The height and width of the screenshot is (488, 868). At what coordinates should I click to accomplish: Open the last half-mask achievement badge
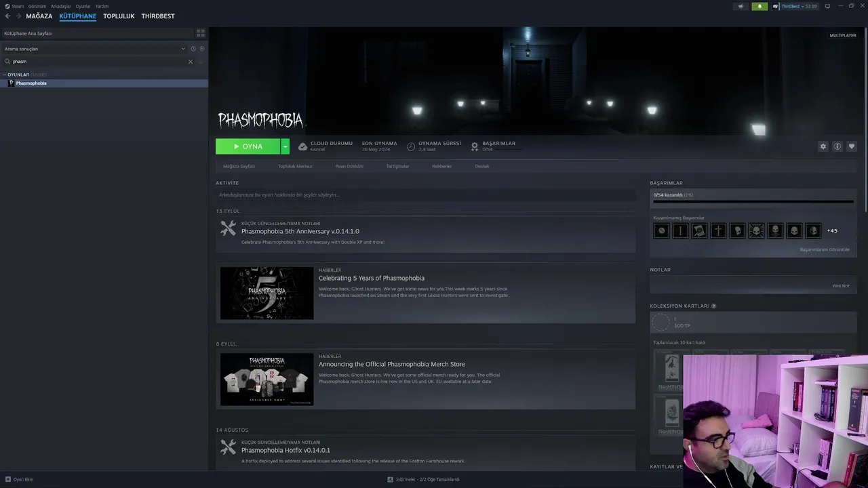tap(813, 231)
